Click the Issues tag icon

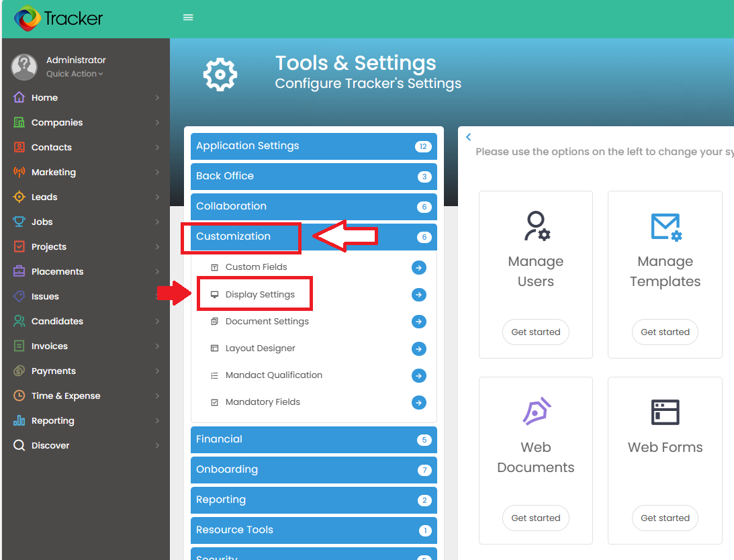[19, 296]
